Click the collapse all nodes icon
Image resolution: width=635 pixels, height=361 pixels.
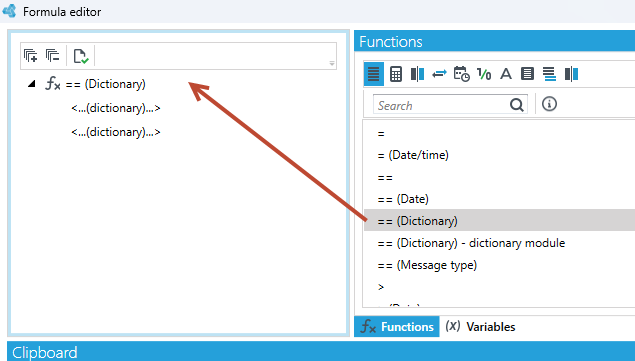coord(53,56)
